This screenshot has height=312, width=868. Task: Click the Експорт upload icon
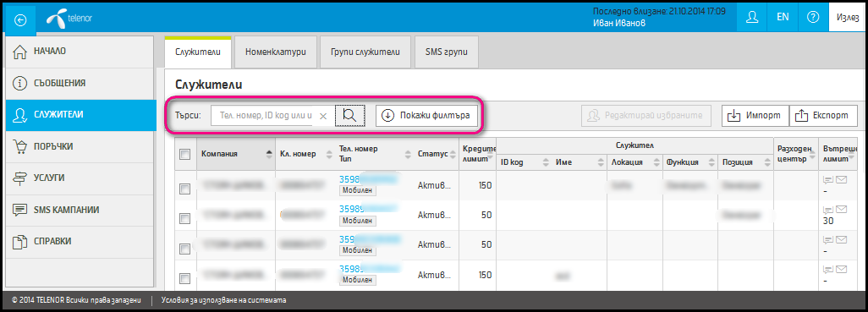[x=801, y=116]
